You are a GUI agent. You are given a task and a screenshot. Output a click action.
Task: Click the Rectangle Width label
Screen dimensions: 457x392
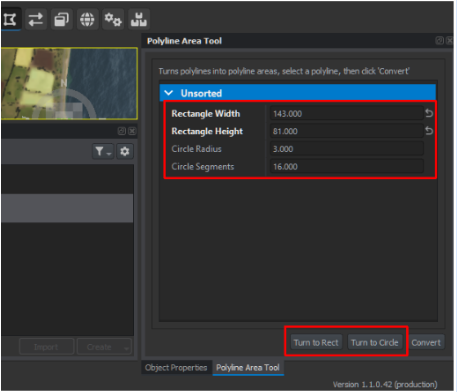(206, 114)
